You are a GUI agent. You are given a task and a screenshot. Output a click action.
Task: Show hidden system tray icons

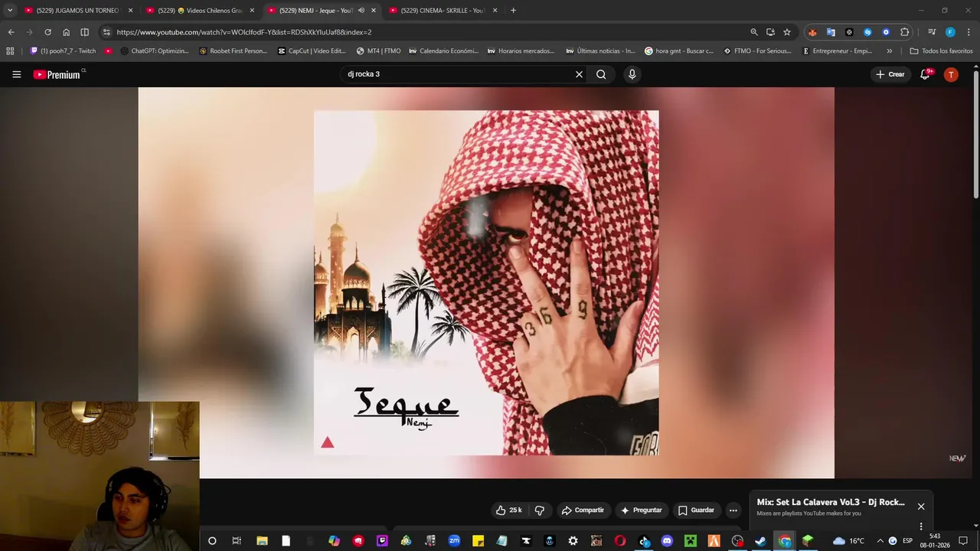880,541
